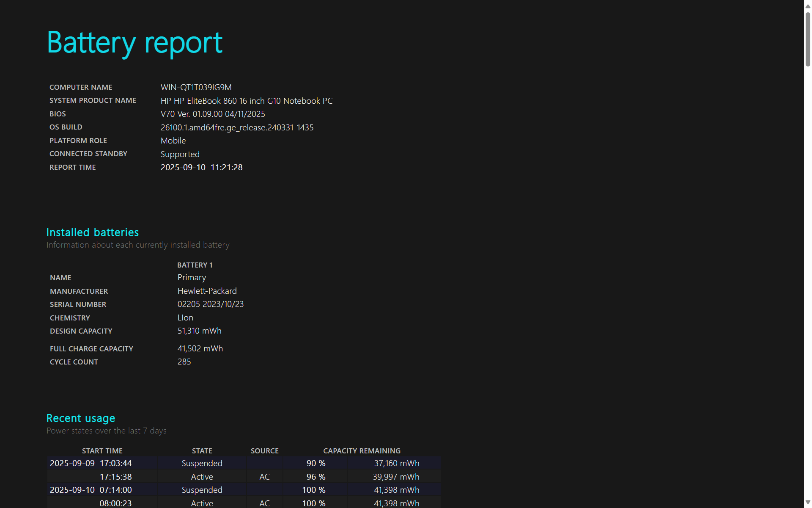Click platform role value Mobile
The width and height of the screenshot is (812, 508).
173,141
